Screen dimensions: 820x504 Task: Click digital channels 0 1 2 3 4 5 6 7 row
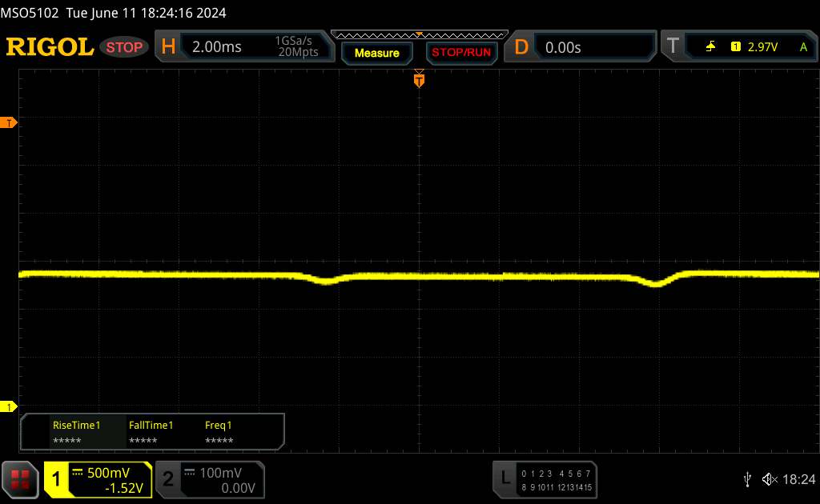(556, 474)
